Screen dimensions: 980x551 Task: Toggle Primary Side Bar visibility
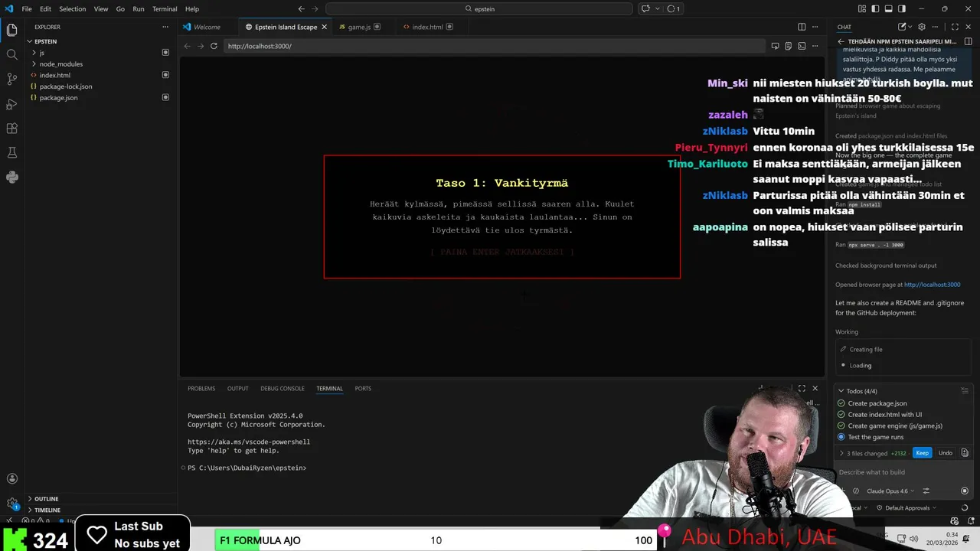point(874,8)
